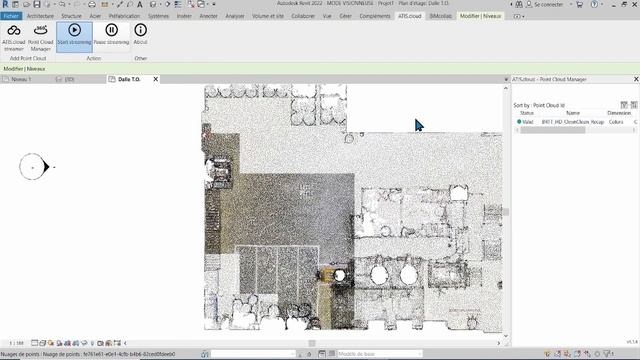Click Save in quick access toolbar
The height and width of the screenshot is (360, 640).
click(37, 4)
